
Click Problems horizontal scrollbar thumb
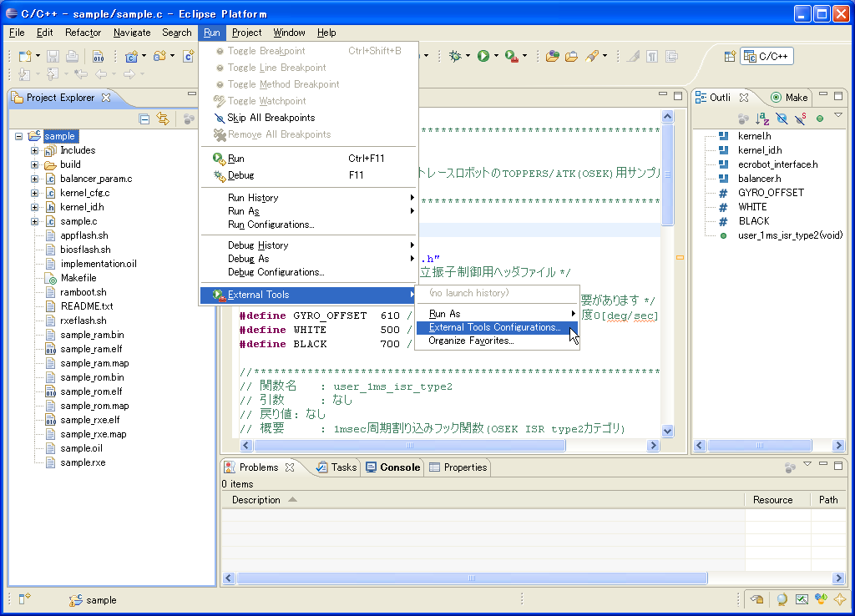[x=473, y=578]
